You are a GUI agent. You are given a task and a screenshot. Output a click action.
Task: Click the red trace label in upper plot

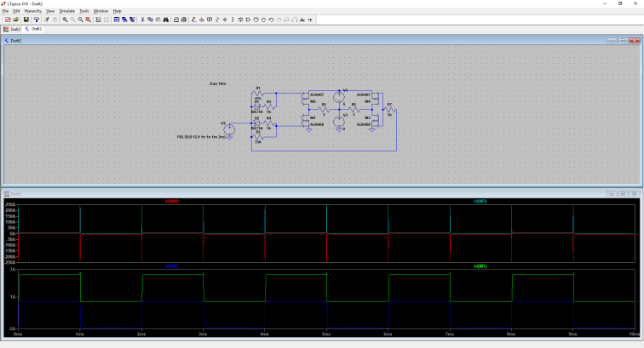point(172,201)
